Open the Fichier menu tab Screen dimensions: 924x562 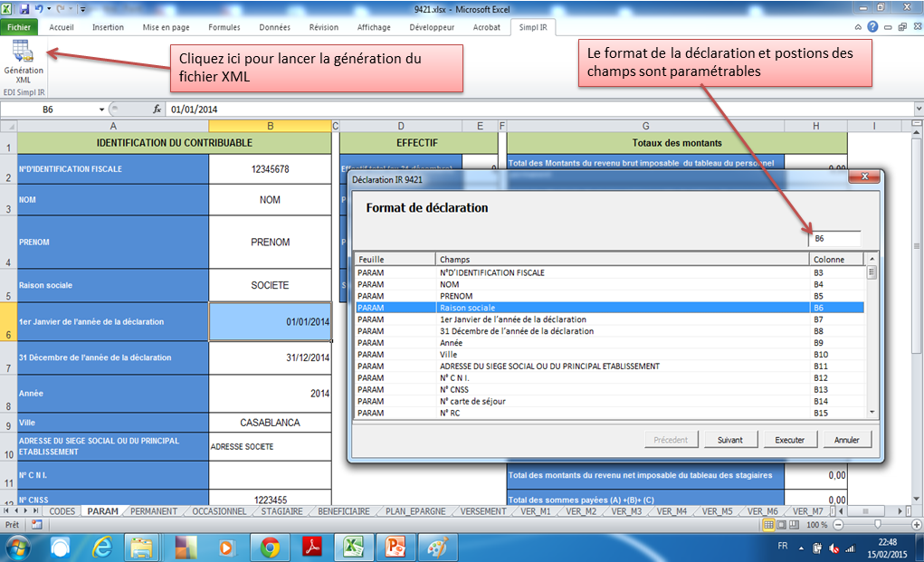[x=19, y=27]
